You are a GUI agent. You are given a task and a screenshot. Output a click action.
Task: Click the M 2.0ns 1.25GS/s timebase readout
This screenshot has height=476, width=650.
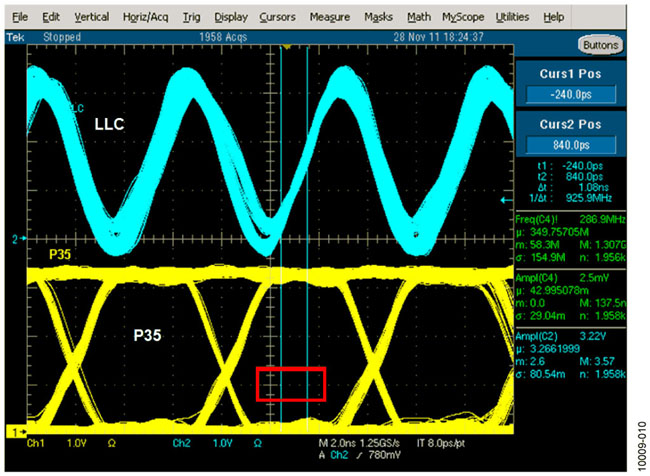(x=359, y=443)
